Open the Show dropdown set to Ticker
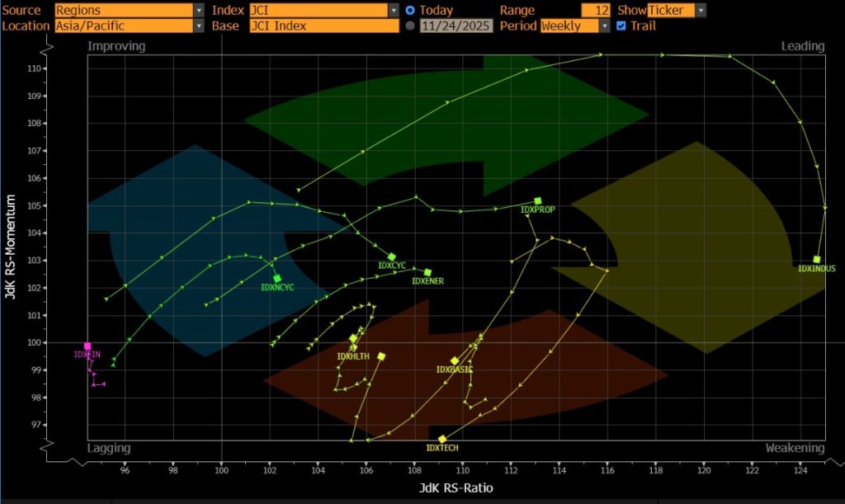The width and height of the screenshot is (845, 504). 677,11
